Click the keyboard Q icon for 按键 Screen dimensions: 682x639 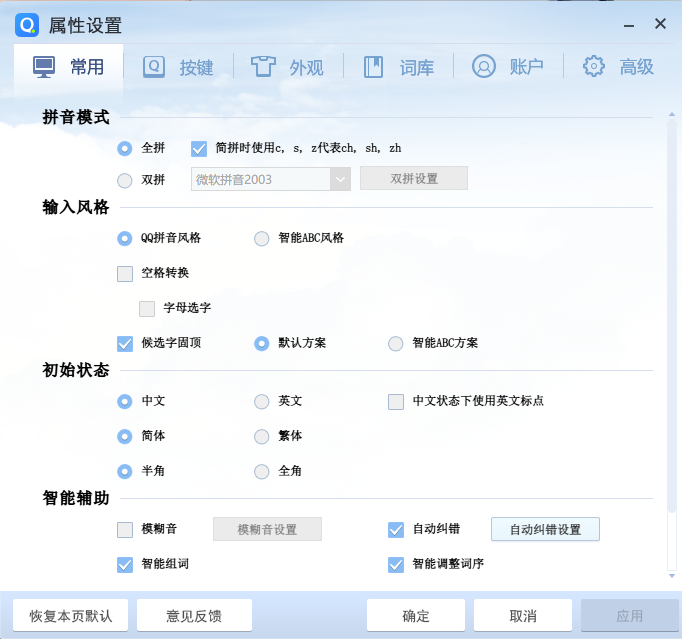click(154, 67)
